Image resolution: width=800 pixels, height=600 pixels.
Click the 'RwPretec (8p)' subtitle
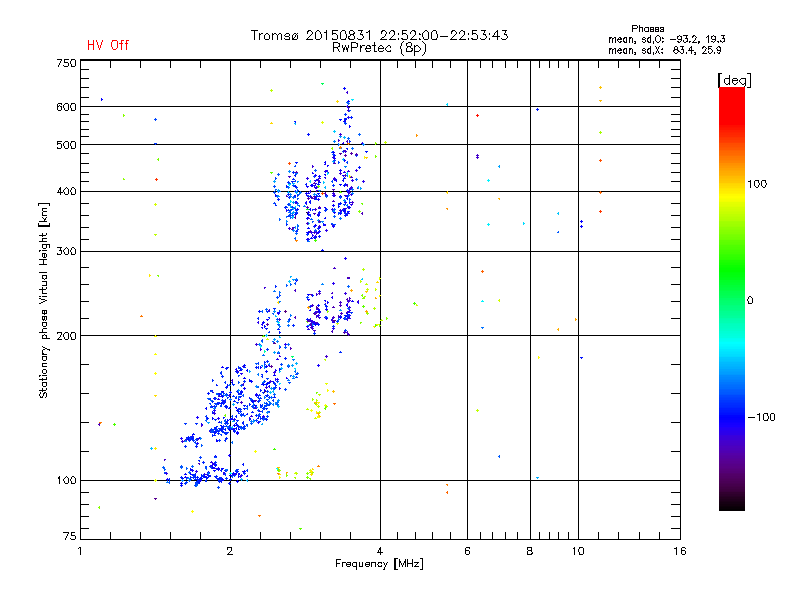click(x=379, y=48)
